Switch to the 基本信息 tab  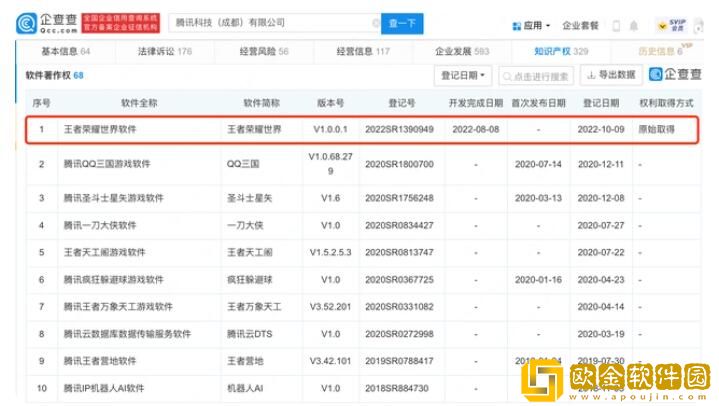tap(66, 51)
